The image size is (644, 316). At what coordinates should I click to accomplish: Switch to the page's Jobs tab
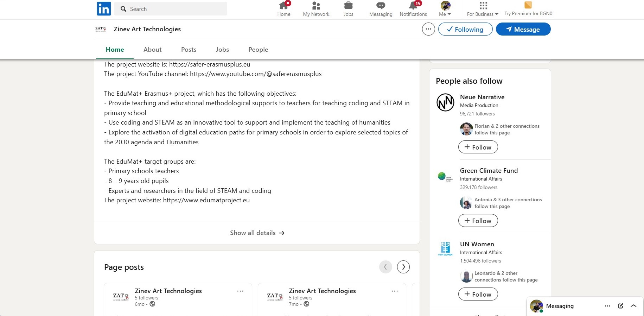coord(222,50)
